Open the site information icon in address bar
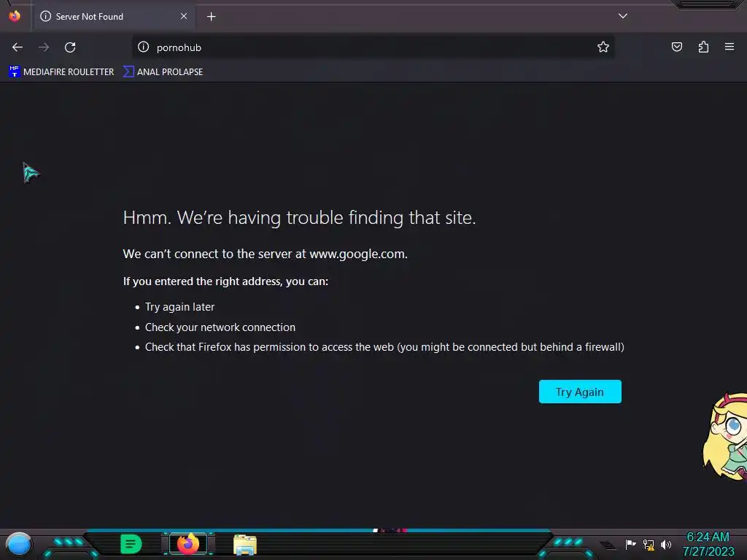Image resolution: width=747 pixels, height=560 pixels. (x=144, y=47)
